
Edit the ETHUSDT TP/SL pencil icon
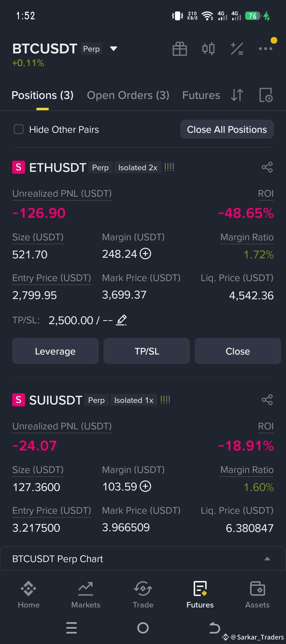(122, 320)
